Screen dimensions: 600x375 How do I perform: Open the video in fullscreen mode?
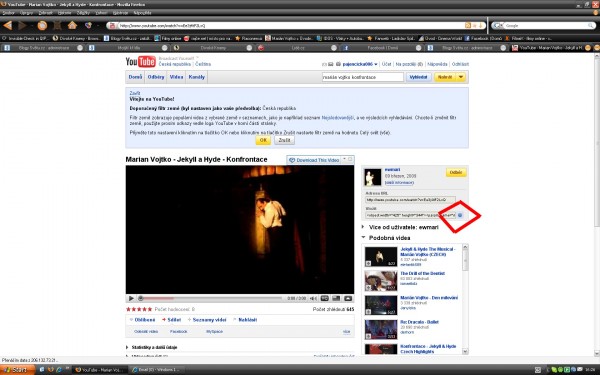click(x=348, y=298)
